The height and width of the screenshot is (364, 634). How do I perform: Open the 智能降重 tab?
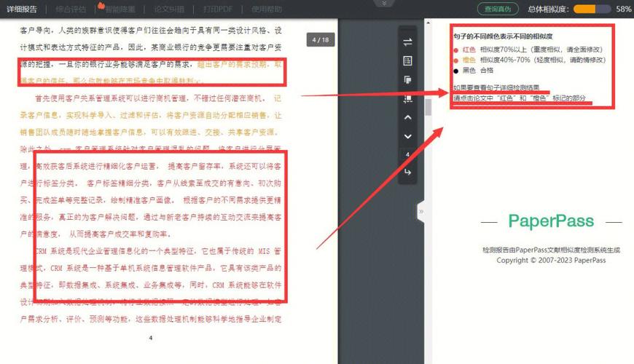(120, 9)
